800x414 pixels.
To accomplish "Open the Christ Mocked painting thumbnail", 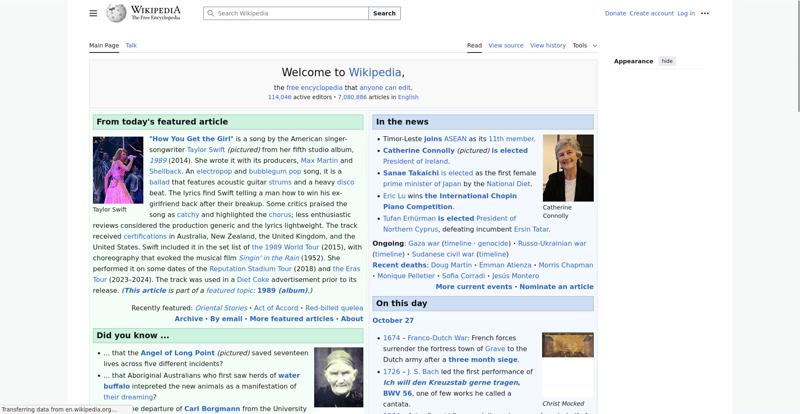I will (567, 345).
